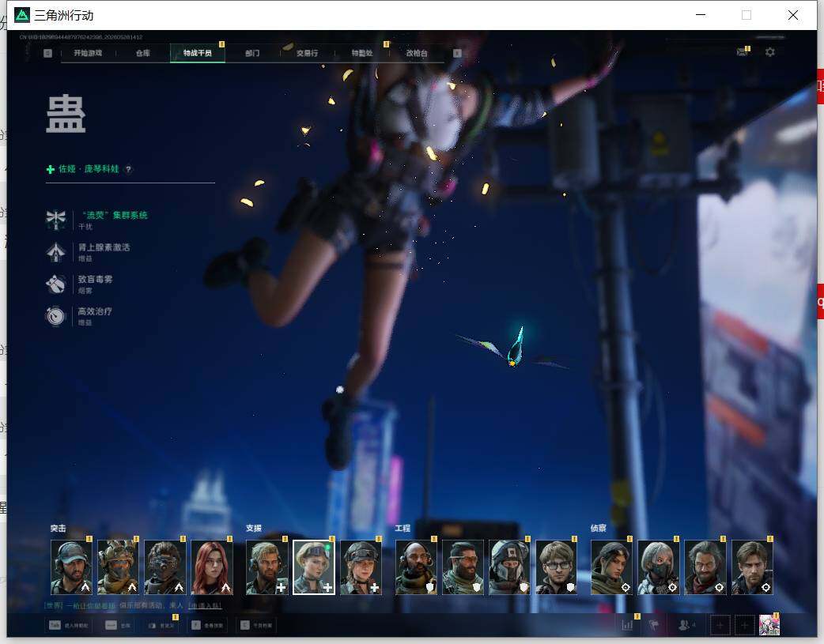Click the 高效治疗 skill name
Viewport: 824px width, 644px height.
coord(95,311)
